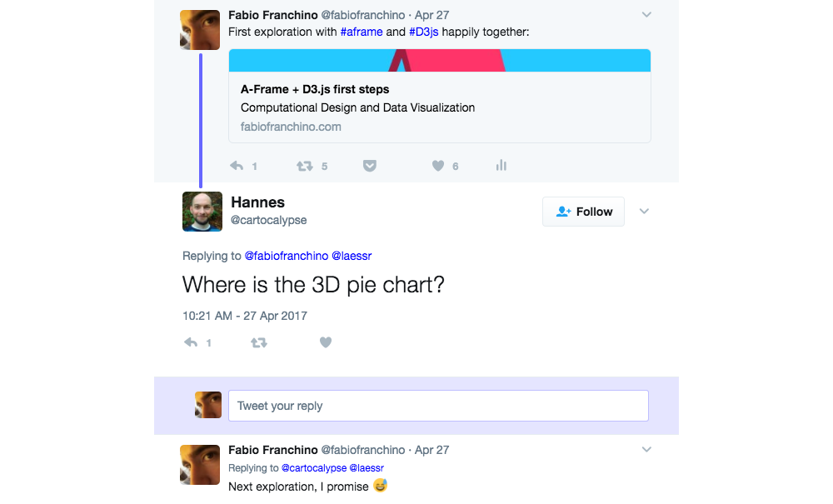Retweet Fabio's first exploration tweet

[x=304, y=166]
